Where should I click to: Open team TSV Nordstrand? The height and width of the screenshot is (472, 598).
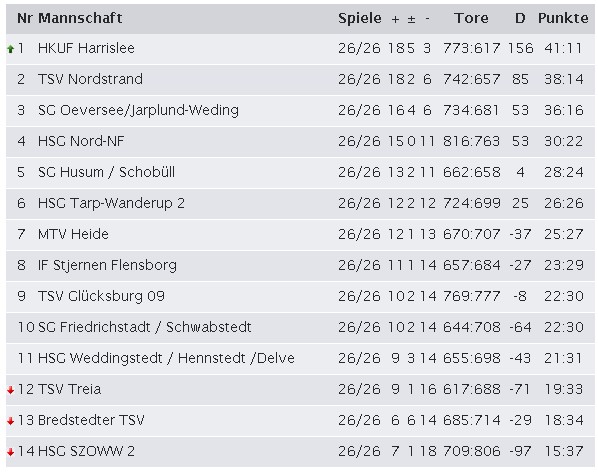click(x=90, y=79)
